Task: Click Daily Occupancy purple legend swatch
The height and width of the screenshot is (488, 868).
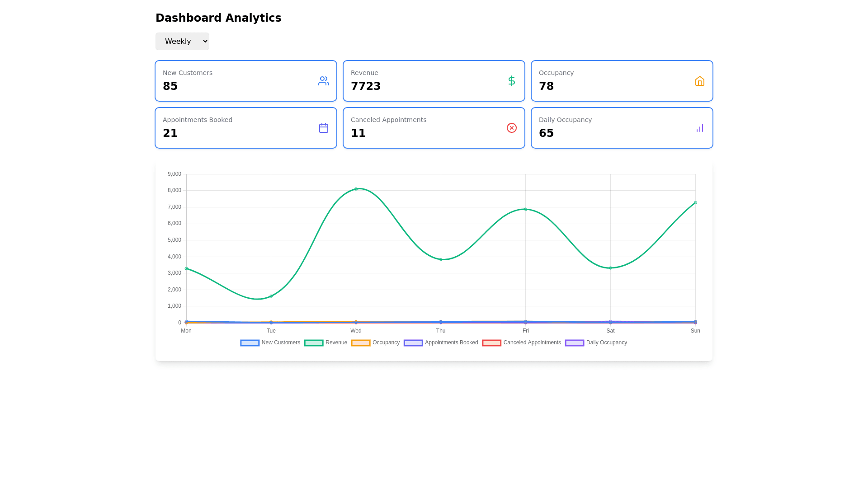Action: [574, 343]
